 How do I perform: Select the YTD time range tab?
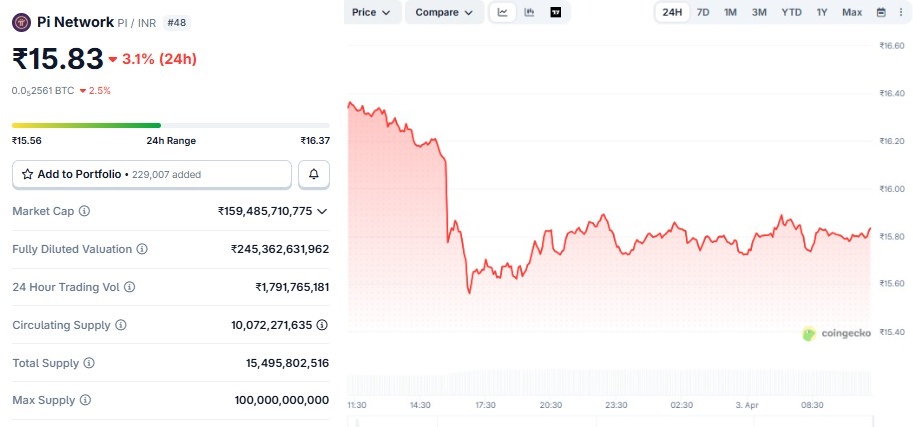pos(791,12)
